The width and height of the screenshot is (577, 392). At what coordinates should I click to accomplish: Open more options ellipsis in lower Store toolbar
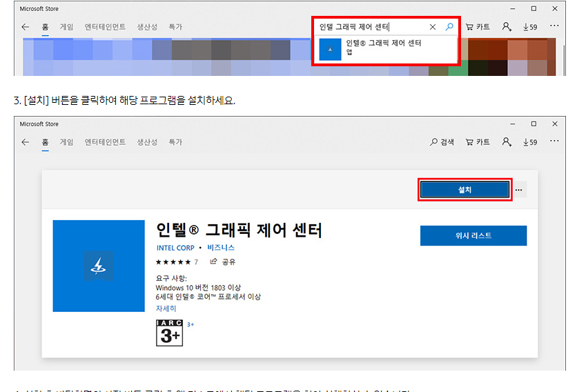click(x=554, y=141)
